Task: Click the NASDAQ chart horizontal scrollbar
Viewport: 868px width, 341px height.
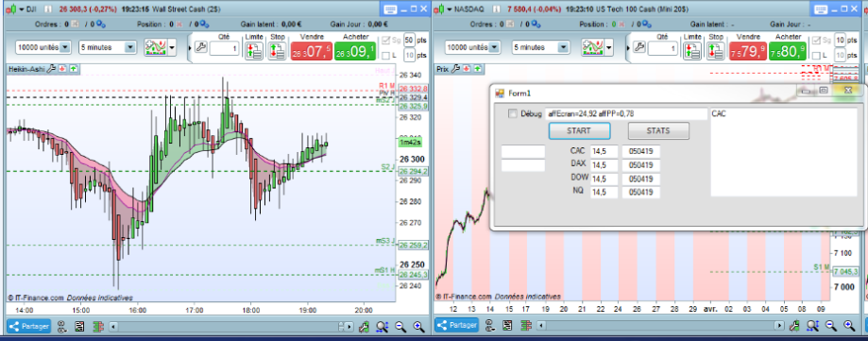Action: point(661,326)
